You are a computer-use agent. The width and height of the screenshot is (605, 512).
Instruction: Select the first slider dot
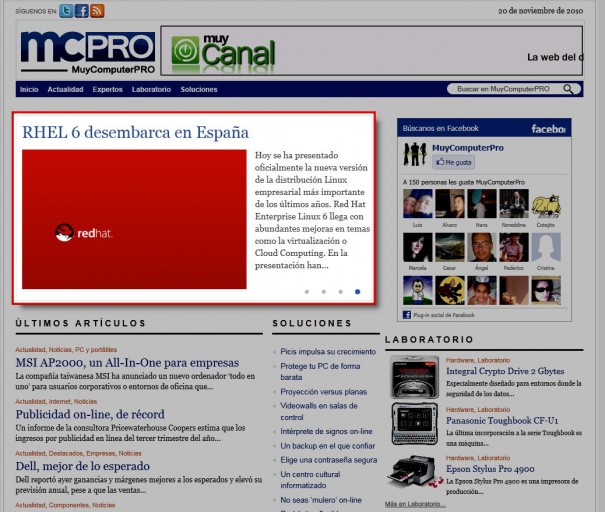pos(307,292)
